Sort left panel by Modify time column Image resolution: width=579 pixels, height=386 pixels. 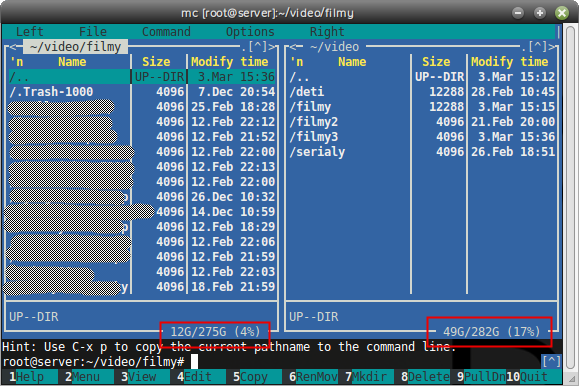point(230,62)
